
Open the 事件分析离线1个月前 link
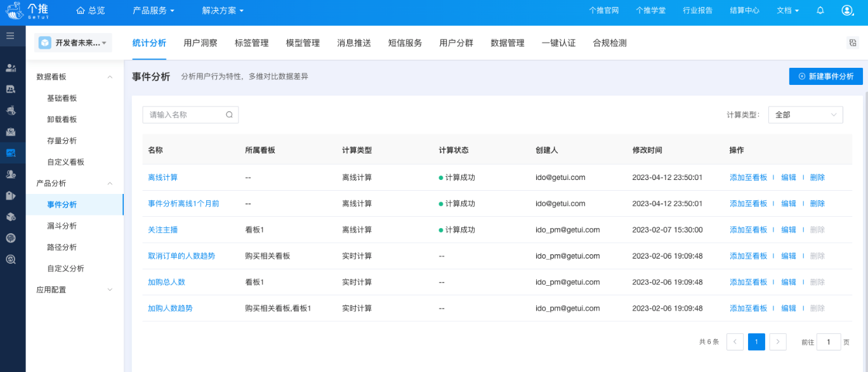183,203
